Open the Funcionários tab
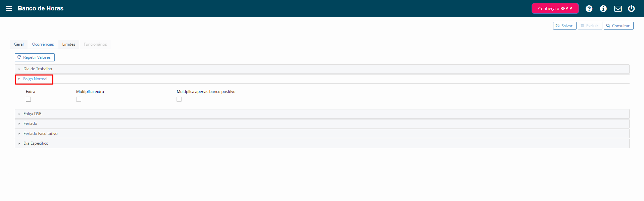The image size is (644, 201). [x=95, y=44]
